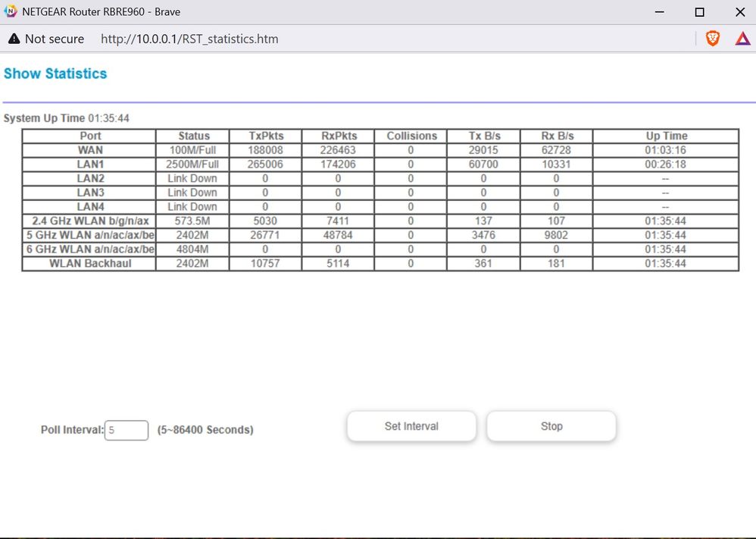756x539 pixels.
Task: Click the NETGEAR favicon in title bar
Action: pyautogui.click(x=10, y=11)
